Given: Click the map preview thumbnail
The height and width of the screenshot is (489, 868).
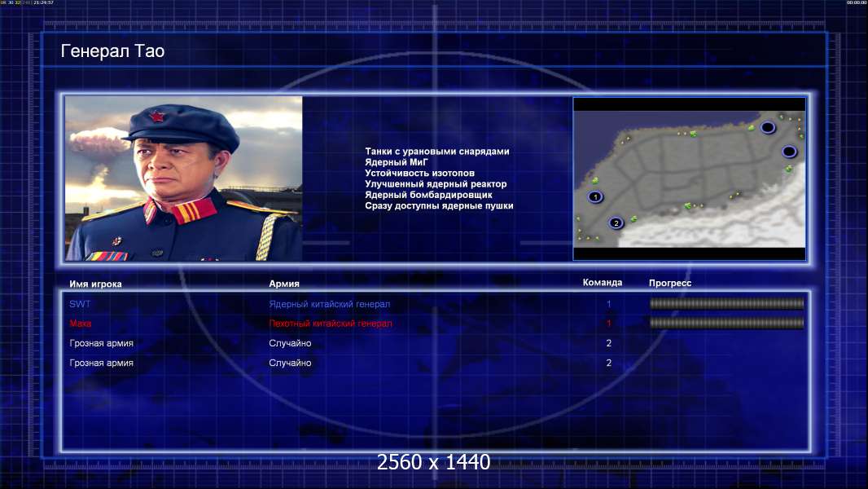Looking at the screenshot, I should [689, 178].
